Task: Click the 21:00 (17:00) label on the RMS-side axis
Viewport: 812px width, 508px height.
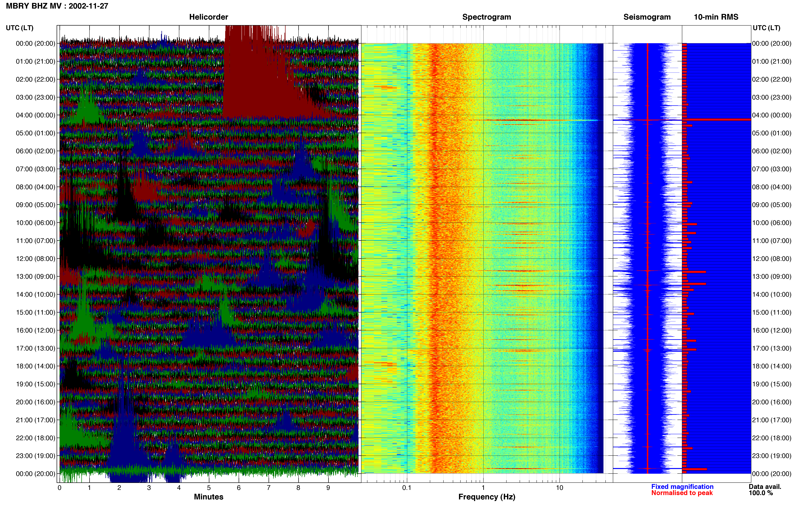Action: click(x=772, y=420)
